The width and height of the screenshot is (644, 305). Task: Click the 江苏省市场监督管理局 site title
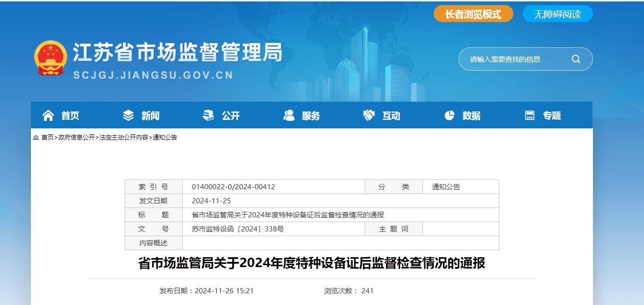tap(178, 52)
